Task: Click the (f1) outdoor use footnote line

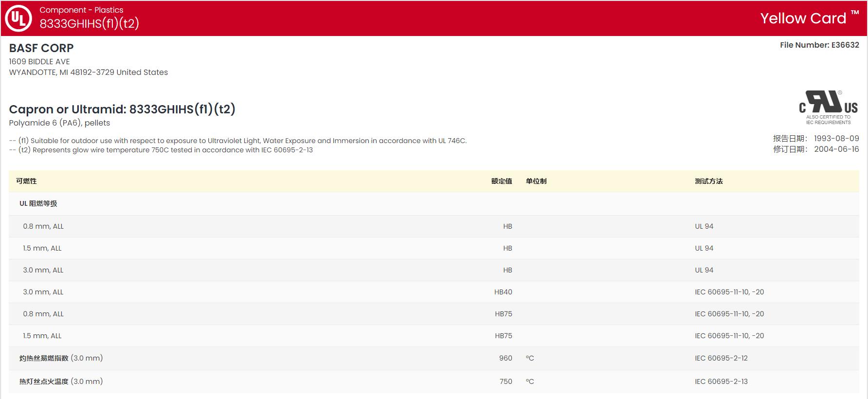Action: pyautogui.click(x=238, y=141)
